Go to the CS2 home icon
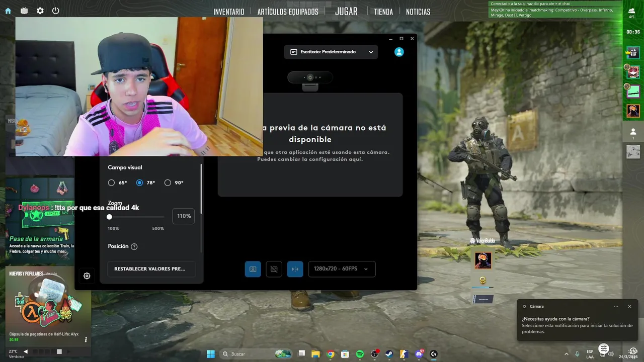This screenshot has height=362, width=644. pos(8,11)
